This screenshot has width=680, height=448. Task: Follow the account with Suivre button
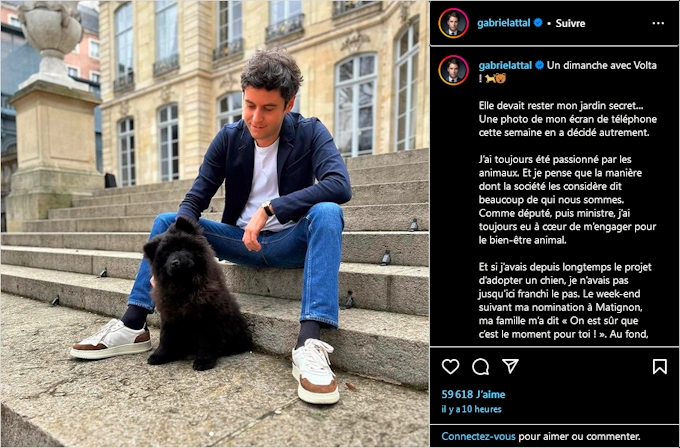pos(570,23)
